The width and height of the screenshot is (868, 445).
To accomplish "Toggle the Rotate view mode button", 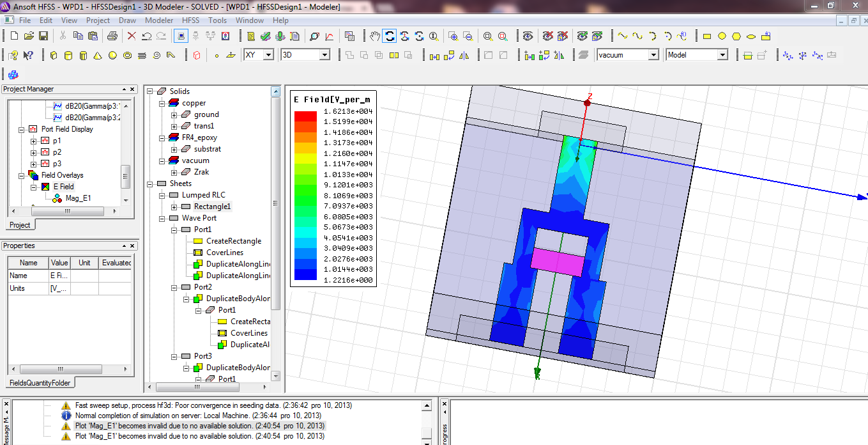I will tap(389, 36).
